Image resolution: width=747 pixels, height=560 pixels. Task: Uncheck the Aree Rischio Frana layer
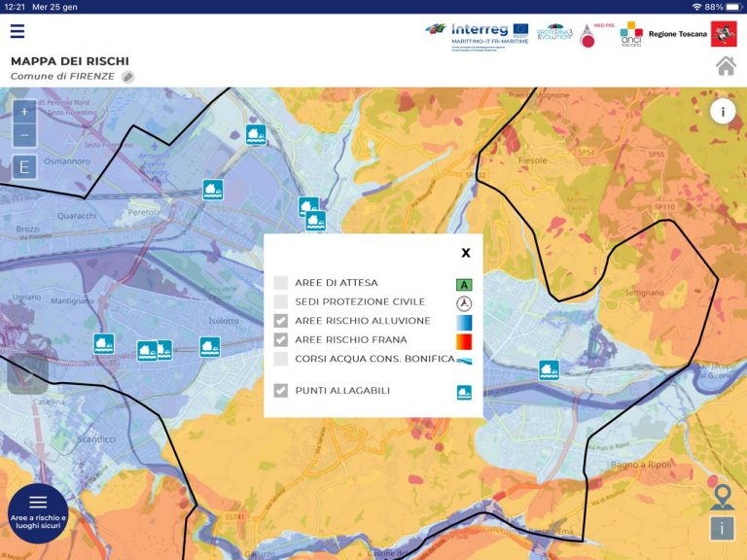coord(281,340)
